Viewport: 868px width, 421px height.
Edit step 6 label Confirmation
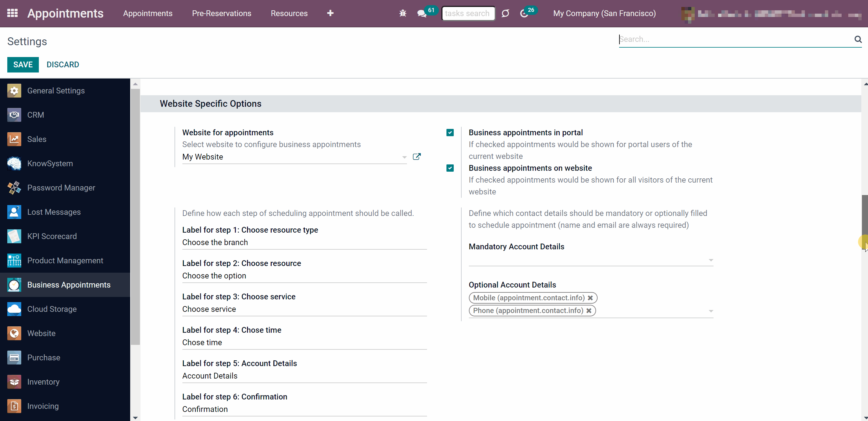(x=304, y=409)
